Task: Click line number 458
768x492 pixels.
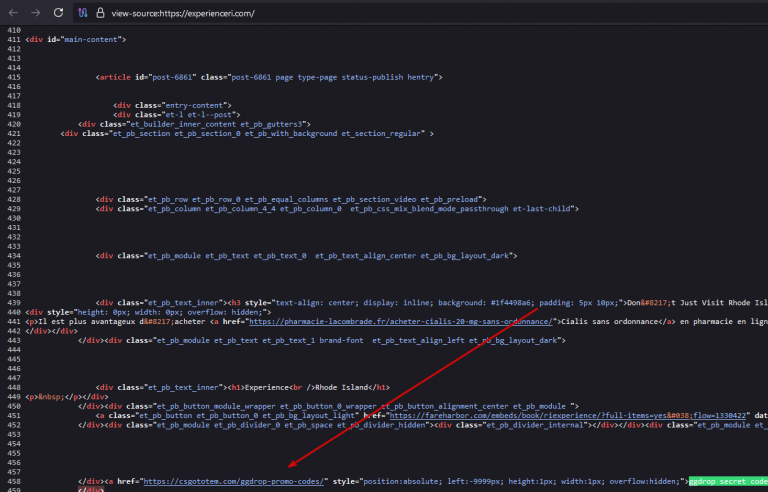Action: (x=14, y=481)
